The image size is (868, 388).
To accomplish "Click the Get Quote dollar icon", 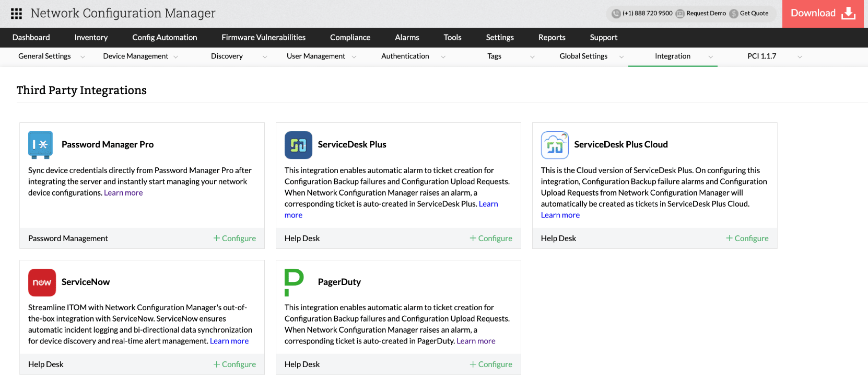I will coord(734,14).
